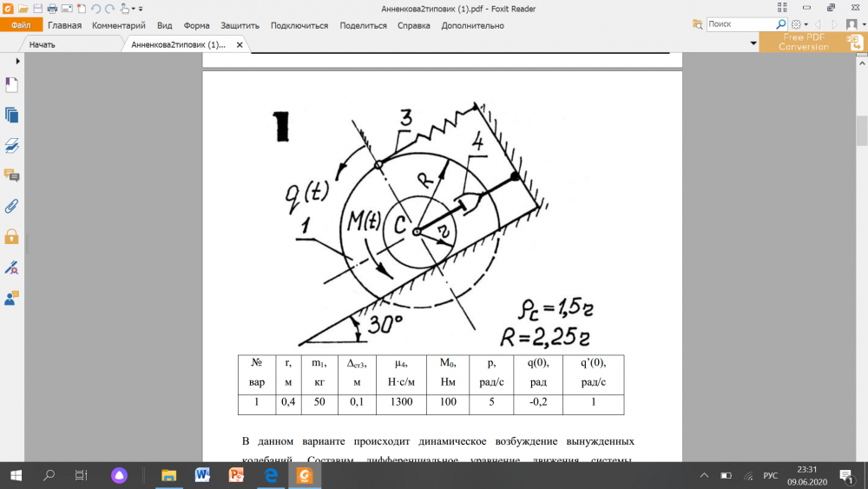Switch to the Комментарий ribbon tab

pyautogui.click(x=118, y=25)
